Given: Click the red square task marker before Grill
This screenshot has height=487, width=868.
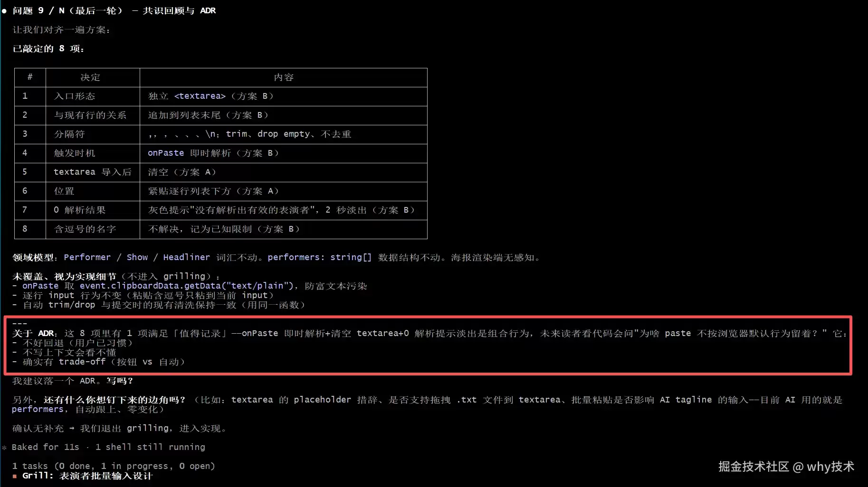Looking at the screenshot, I should click(x=15, y=476).
